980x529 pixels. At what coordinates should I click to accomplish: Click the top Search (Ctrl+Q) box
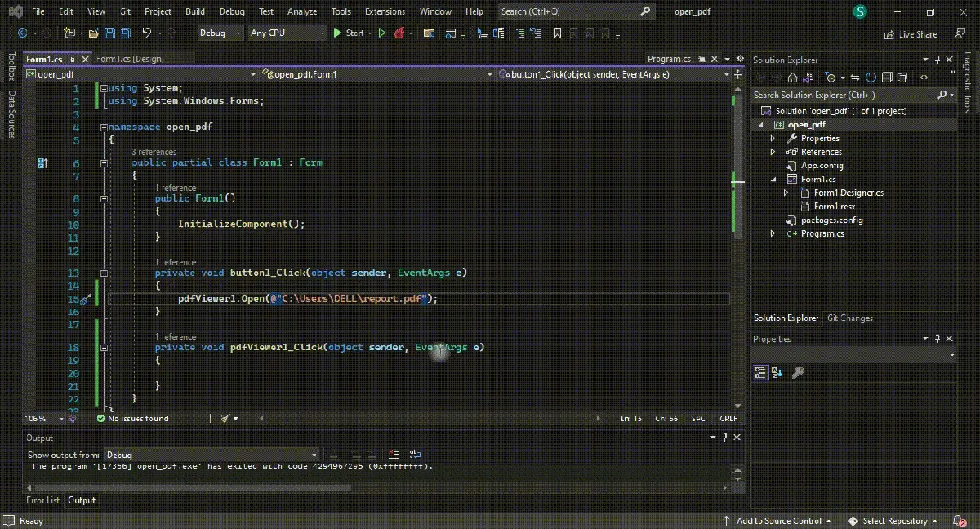tap(576, 11)
